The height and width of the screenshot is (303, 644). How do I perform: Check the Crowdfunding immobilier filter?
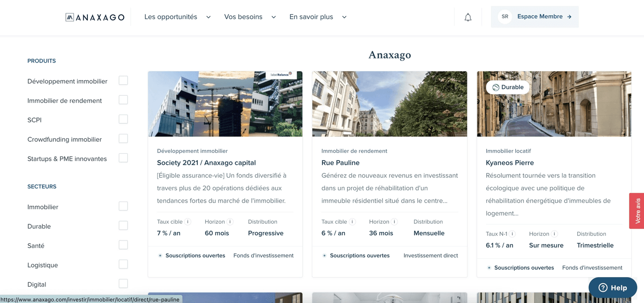click(123, 139)
